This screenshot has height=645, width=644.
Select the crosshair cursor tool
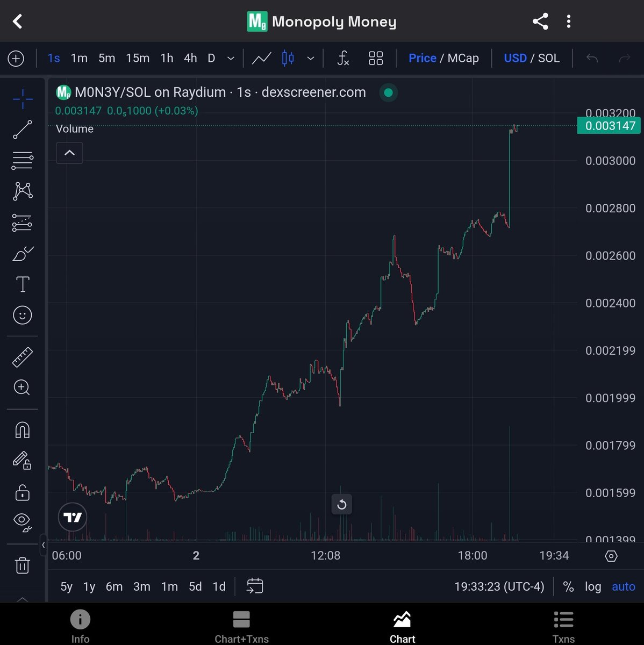click(x=23, y=99)
